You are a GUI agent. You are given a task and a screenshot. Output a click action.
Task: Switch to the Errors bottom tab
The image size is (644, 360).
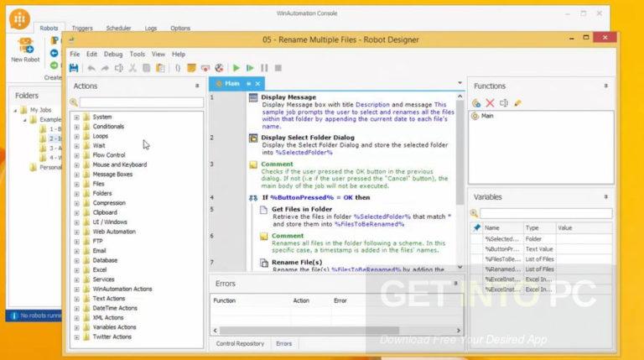click(283, 343)
